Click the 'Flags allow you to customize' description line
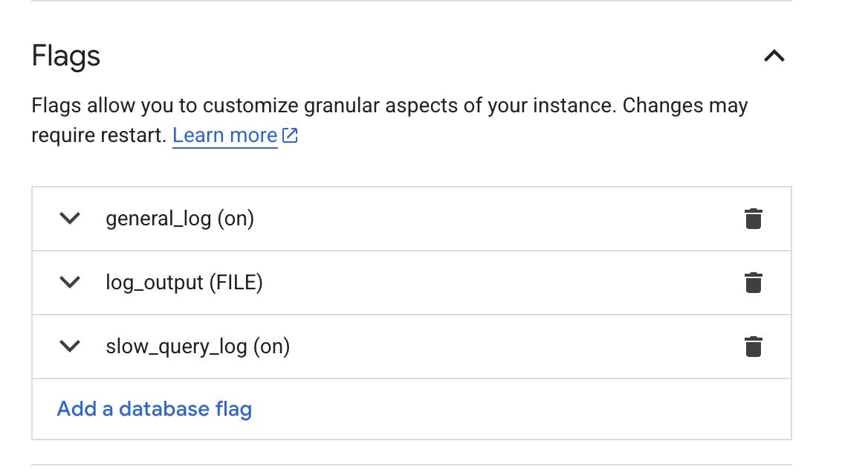The height and width of the screenshot is (473, 868). pyautogui.click(x=389, y=106)
